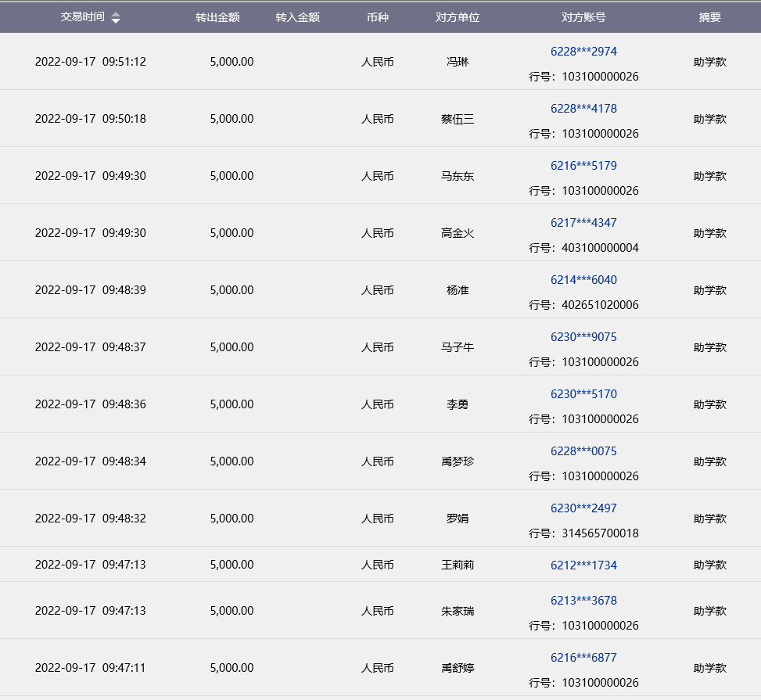The width and height of the screenshot is (761, 700).
Task: Click the 交易时间 column header
Action: coord(82,17)
